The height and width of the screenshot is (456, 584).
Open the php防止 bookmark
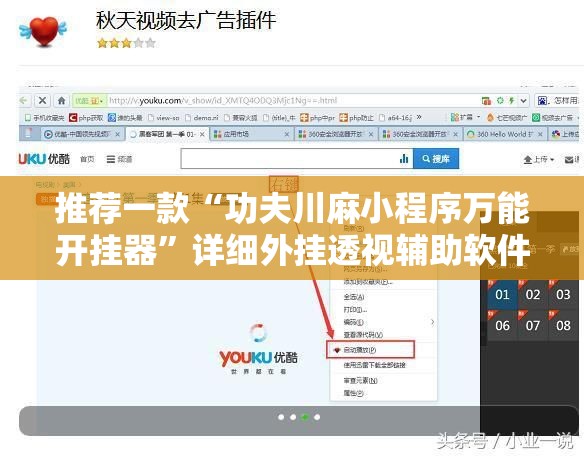356,118
